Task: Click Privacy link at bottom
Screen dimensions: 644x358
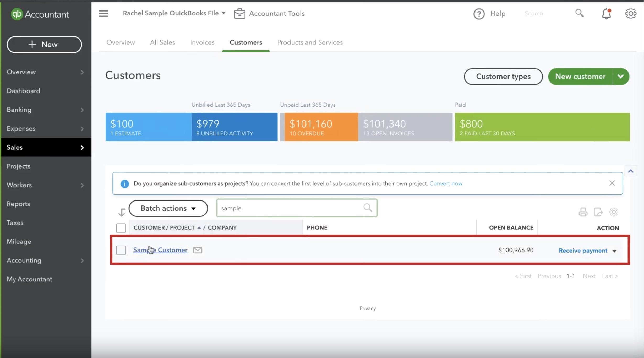Action: [x=368, y=308]
